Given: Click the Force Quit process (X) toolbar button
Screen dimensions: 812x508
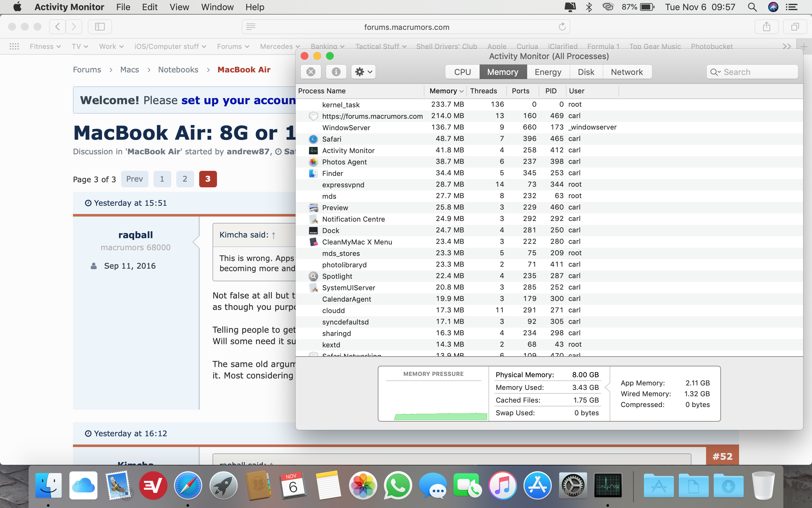Looking at the screenshot, I should (311, 72).
